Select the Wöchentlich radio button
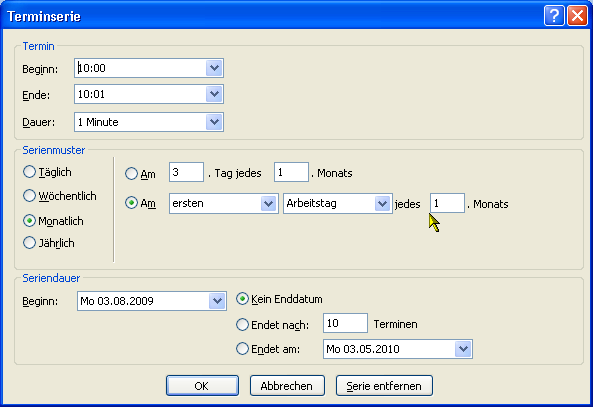 29,196
